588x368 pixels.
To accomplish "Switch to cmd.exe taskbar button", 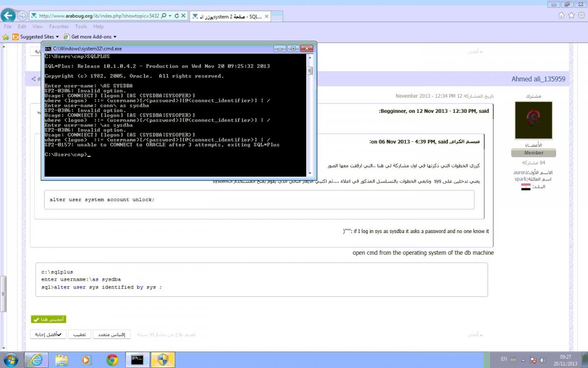I will coord(137,360).
